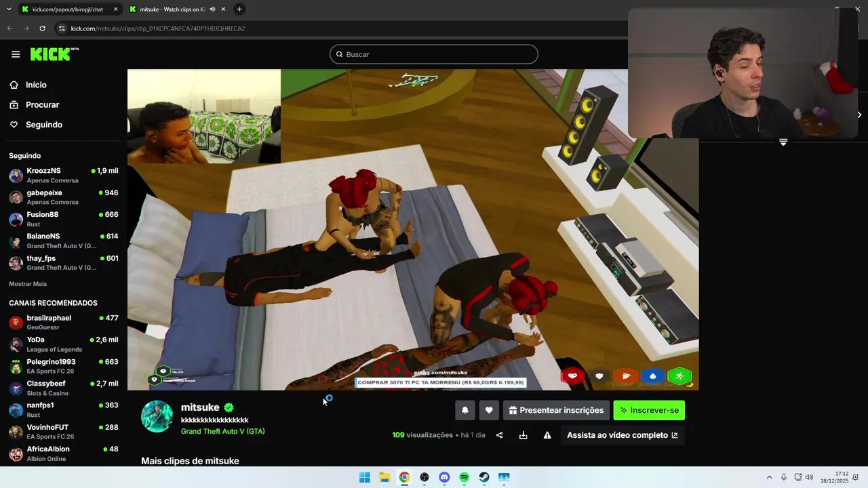Click Classybeef avatar icon
Viewport: 868px width, 488px height.
point(16,388)
